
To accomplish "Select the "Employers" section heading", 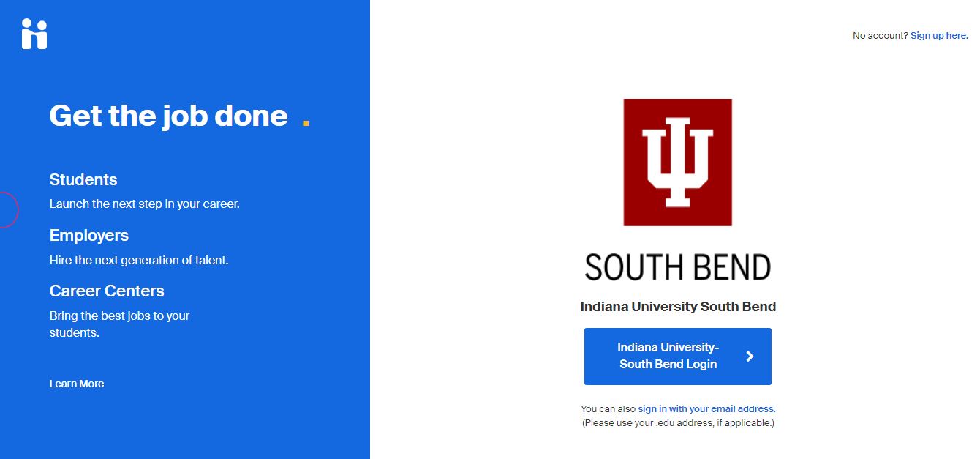I will (x=88, y=235).
